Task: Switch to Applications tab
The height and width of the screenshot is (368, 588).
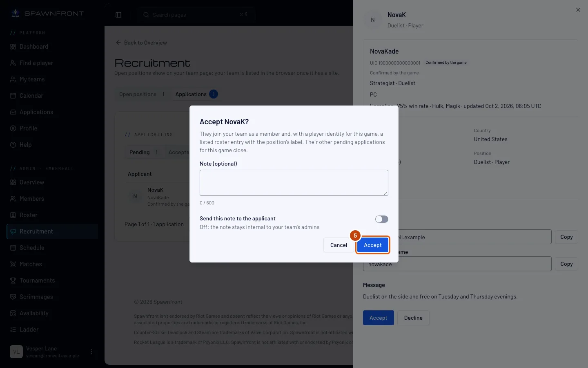Action: click(196, 94)
